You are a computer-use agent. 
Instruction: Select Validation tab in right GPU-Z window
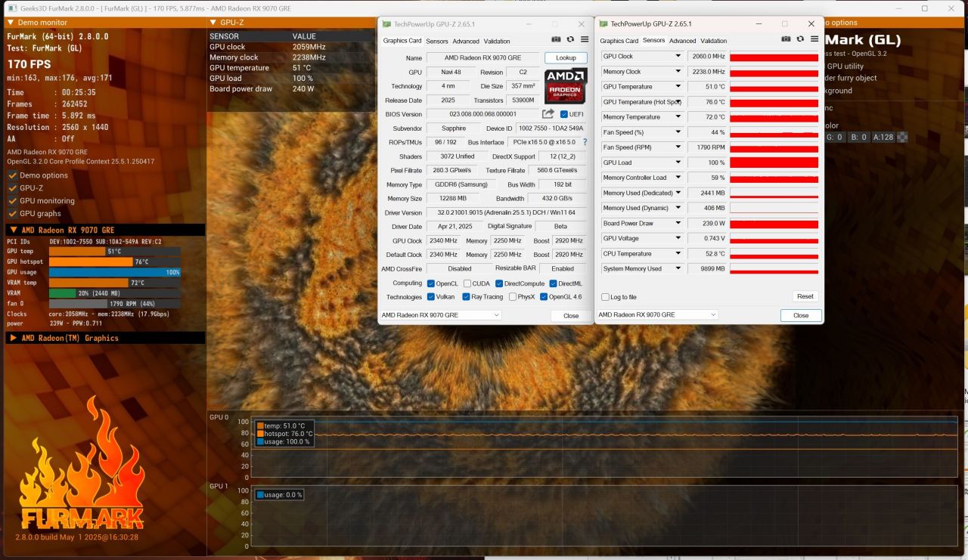tap(714, 41)
